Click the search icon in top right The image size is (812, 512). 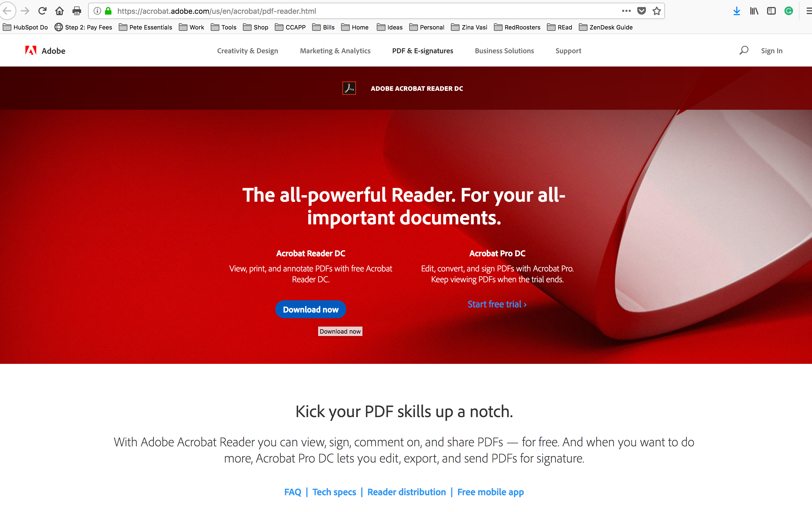744,50
